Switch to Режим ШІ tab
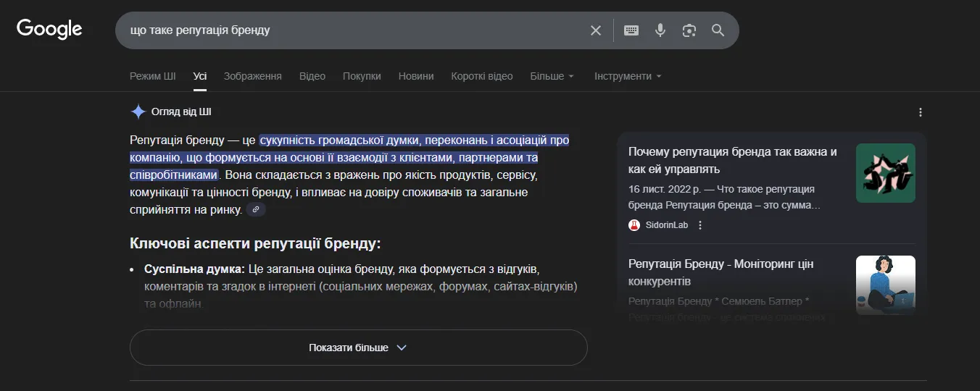 point(153,76)
